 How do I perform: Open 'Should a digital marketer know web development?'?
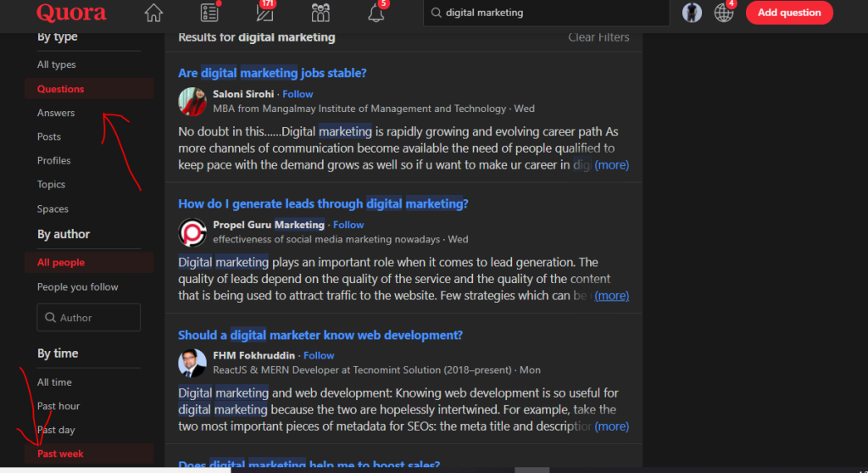pos(320,335)
